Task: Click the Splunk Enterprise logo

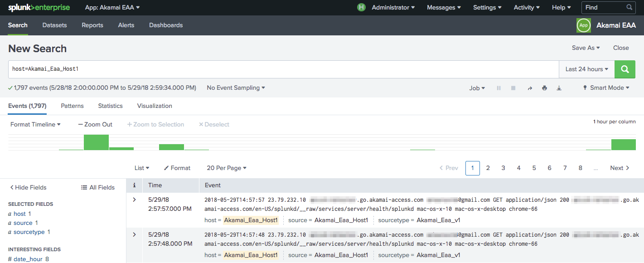Action: tap(40, 7)
